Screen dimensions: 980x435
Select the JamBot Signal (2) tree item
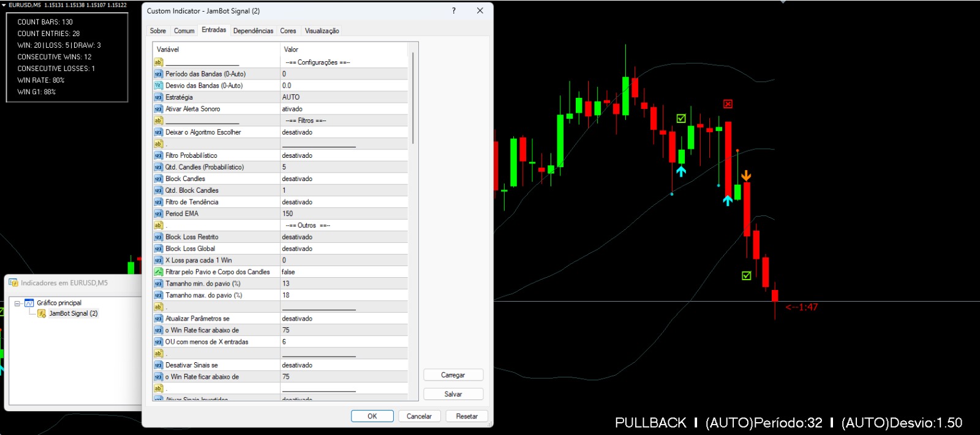point(73,313)
